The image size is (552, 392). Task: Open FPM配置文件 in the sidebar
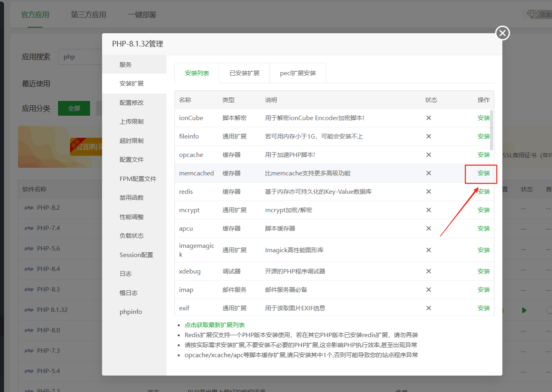pos(134,179)
